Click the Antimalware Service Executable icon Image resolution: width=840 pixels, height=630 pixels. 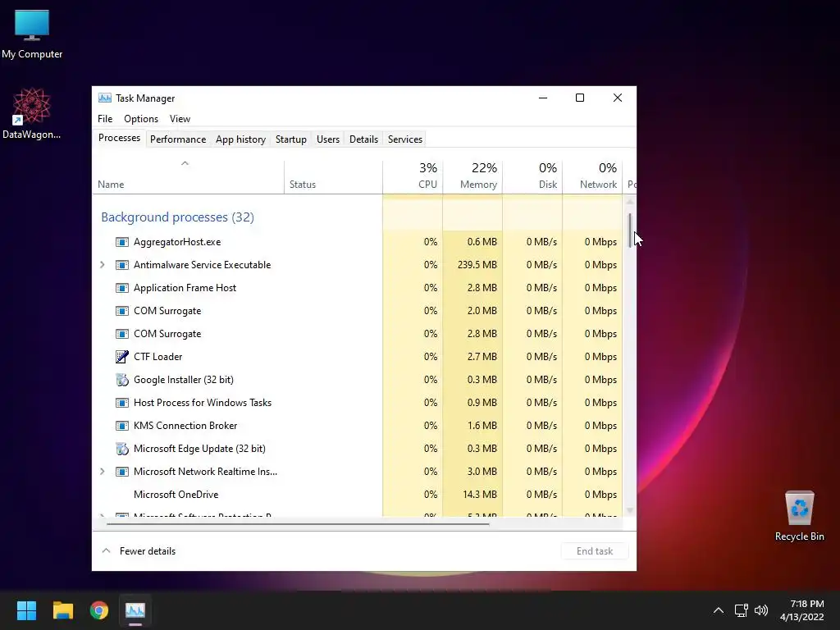tap(122, 265)
